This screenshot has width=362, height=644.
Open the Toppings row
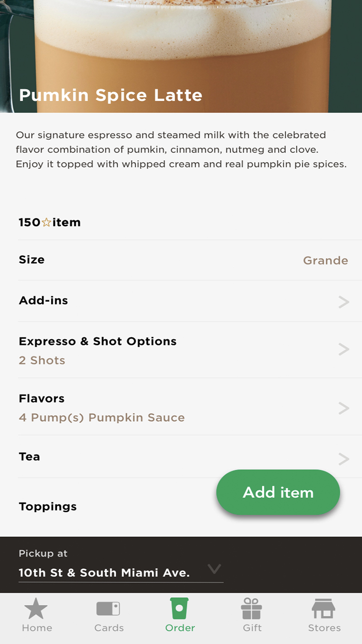click(x=48, y=507)
